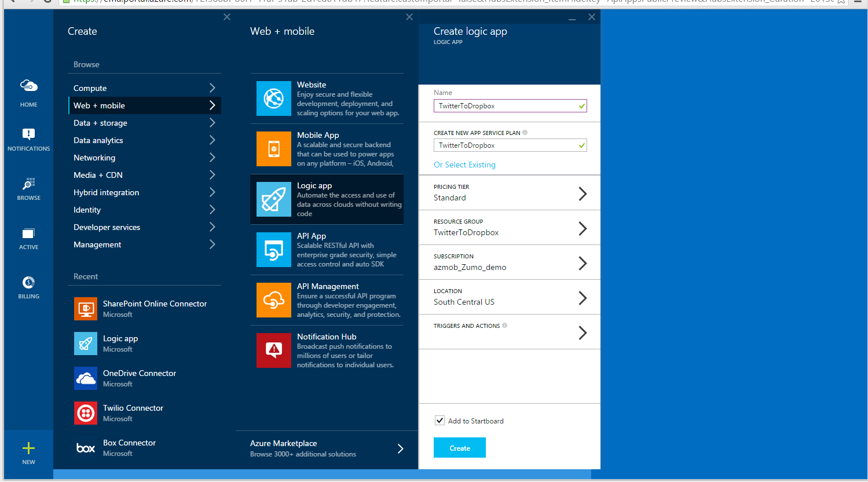868x482 pixels.
Task: Click the API Management title text
Action: [328, 286]
